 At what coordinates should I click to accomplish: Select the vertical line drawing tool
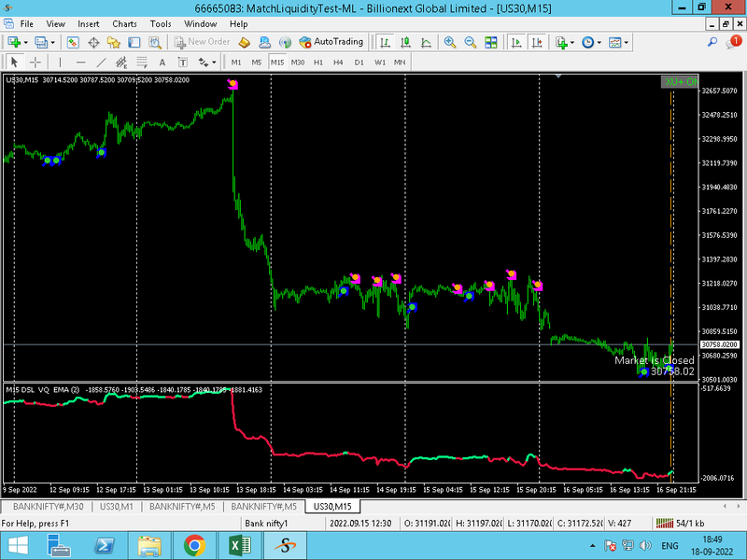click(60, 63)
